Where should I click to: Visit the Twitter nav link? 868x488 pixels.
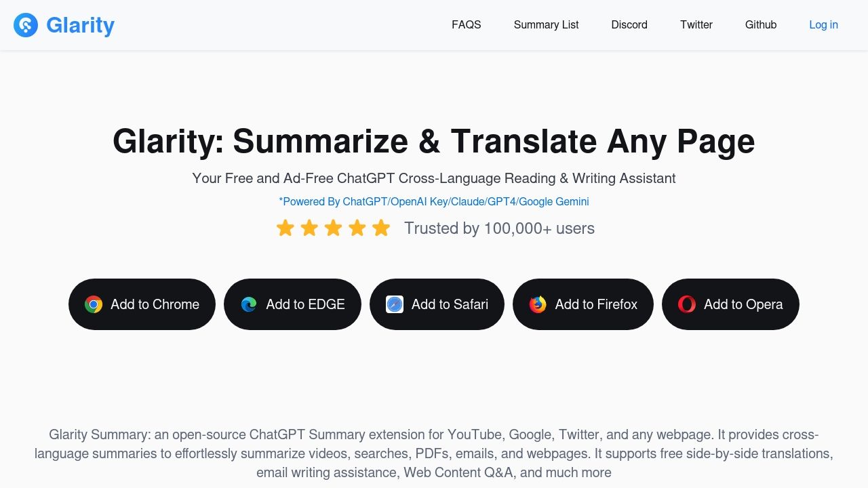click(x=696, y=24)
